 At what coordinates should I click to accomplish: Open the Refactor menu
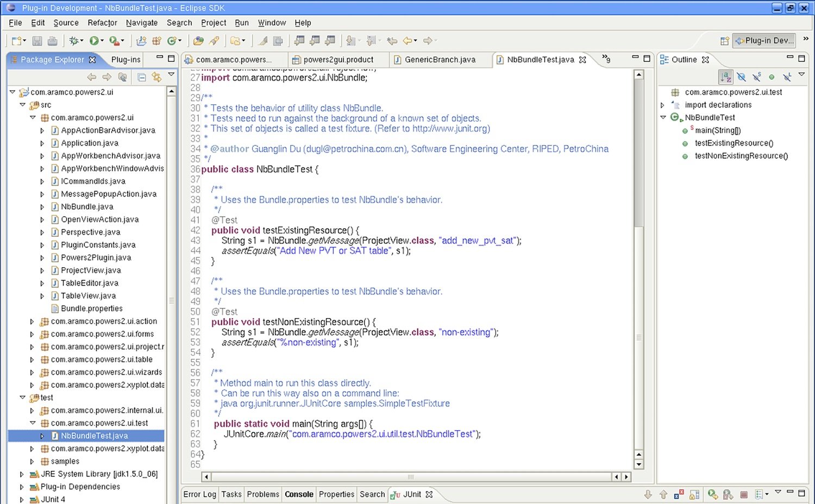tap(102, 23)
